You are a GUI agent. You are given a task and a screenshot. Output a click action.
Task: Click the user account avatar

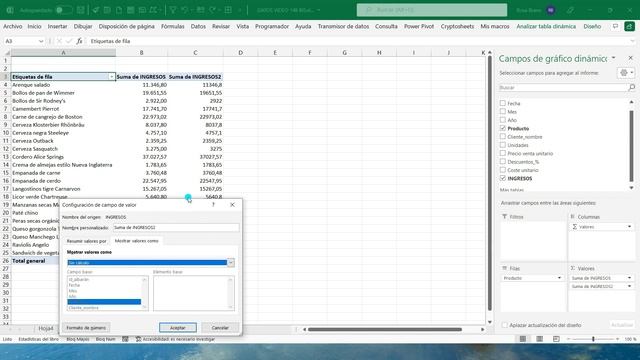[x=551, y=10]
